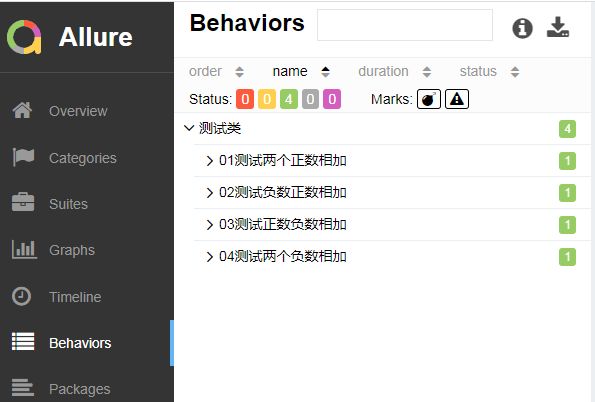Open the Overview home icon

pyautogui.click(x=22, y=110)
